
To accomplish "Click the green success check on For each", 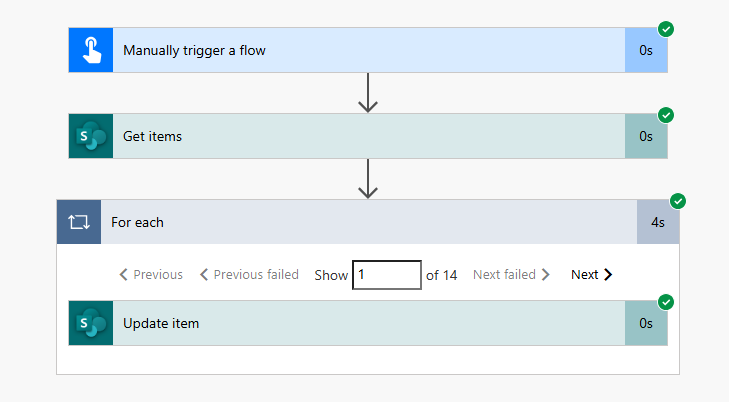I will tap(678, 201).
